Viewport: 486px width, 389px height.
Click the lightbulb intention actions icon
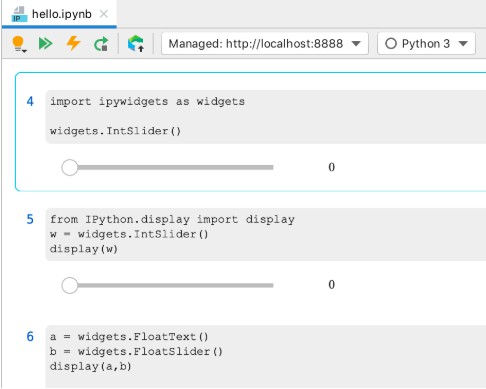[x=18, y=43]
